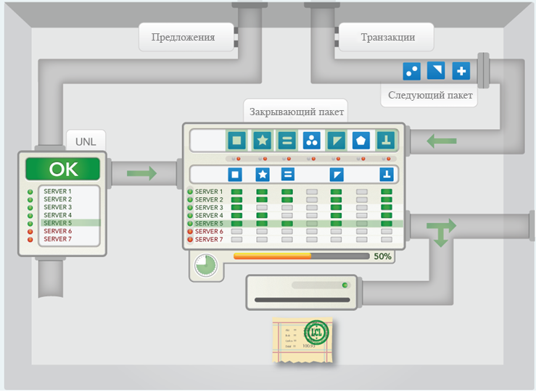Click the forked green arrow on output pipe
The height and width of the screenshot is (392, 536).
coord(441,233)
